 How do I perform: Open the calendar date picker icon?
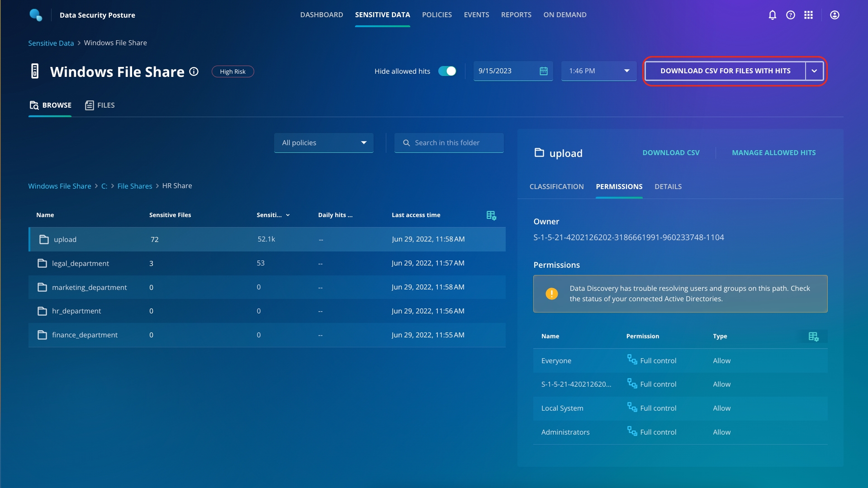pyautogui.click(x=543, y=71)
